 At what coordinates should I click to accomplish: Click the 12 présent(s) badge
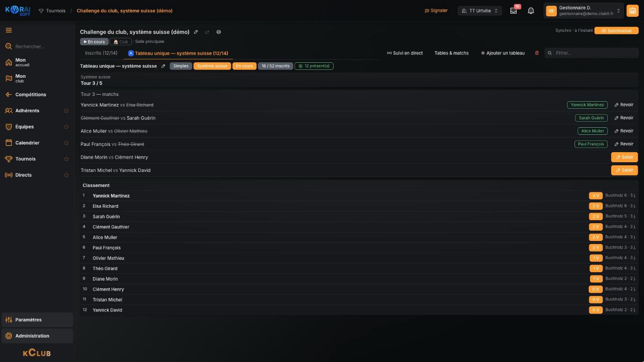point(314,66)
